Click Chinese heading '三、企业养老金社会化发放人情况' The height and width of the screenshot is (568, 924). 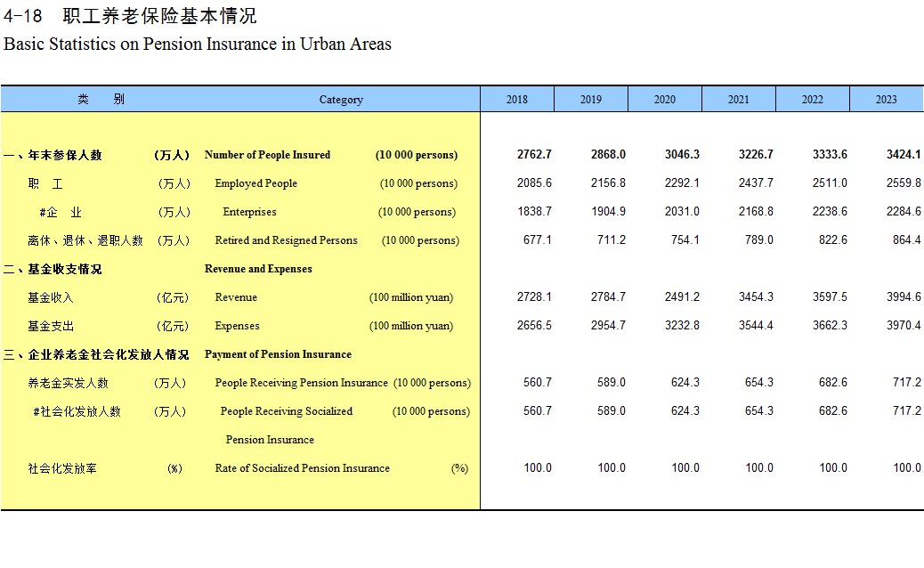click(96, 354)
